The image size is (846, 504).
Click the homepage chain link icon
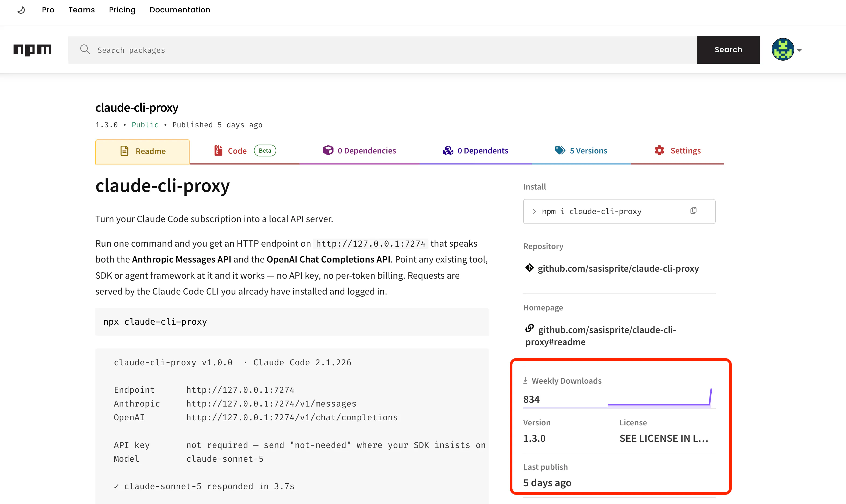(x=529, y=328)
